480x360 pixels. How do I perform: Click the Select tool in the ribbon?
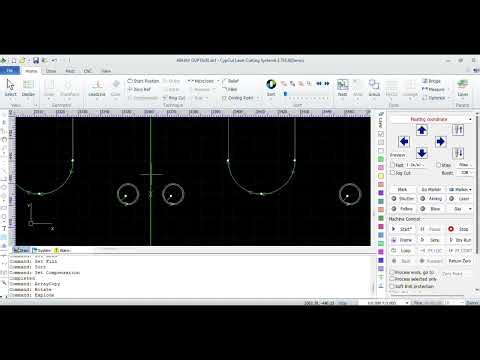(10, 88)
